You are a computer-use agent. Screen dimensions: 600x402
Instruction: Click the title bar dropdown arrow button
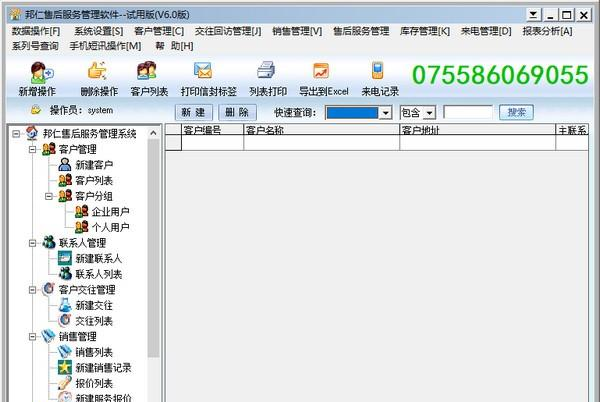pos(533,15)
